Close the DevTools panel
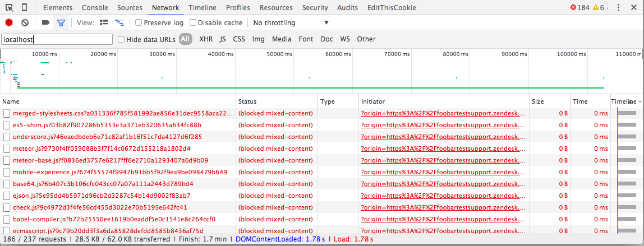Viewport: 644px width, 246px height. [x=634, y=7]
